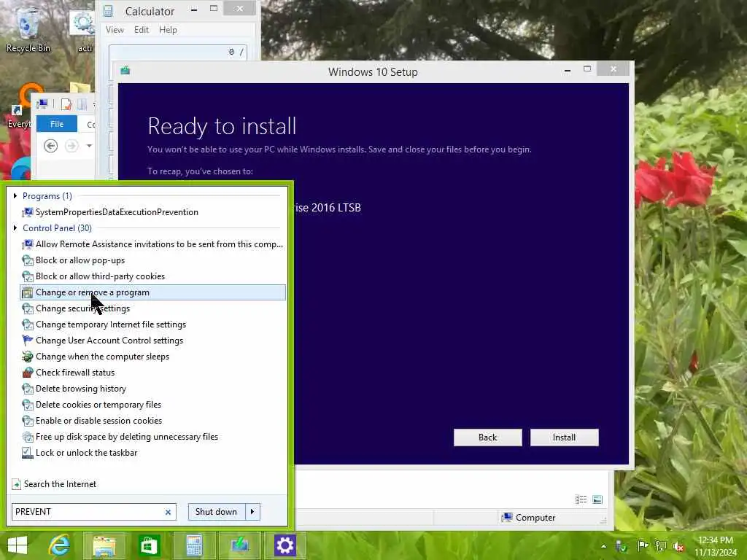Click the Explorer forward navigation arrow
Screen dimensions: 747x560
pos(71,146)
